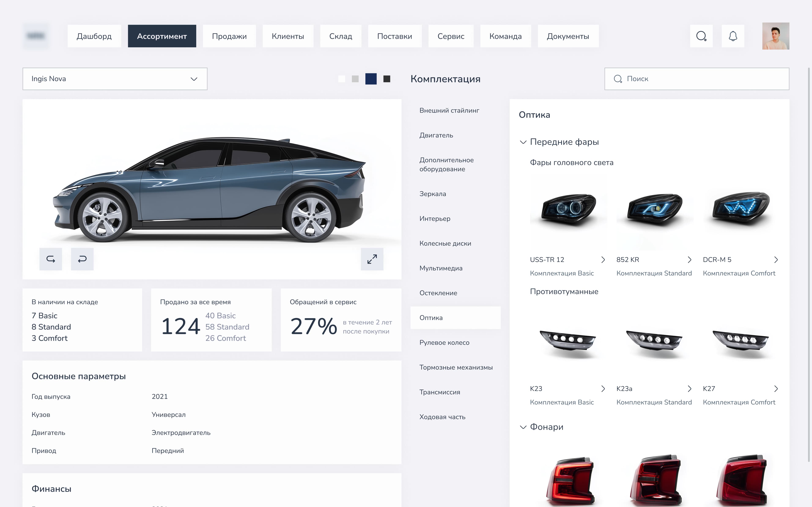
Task: Select Колесные диски in the configuration list
Action: (x=445, y=243)
